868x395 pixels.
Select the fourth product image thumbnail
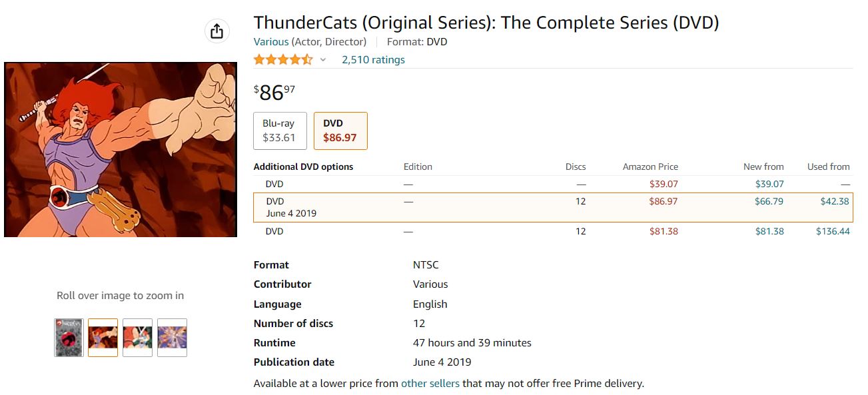(171, 337)
